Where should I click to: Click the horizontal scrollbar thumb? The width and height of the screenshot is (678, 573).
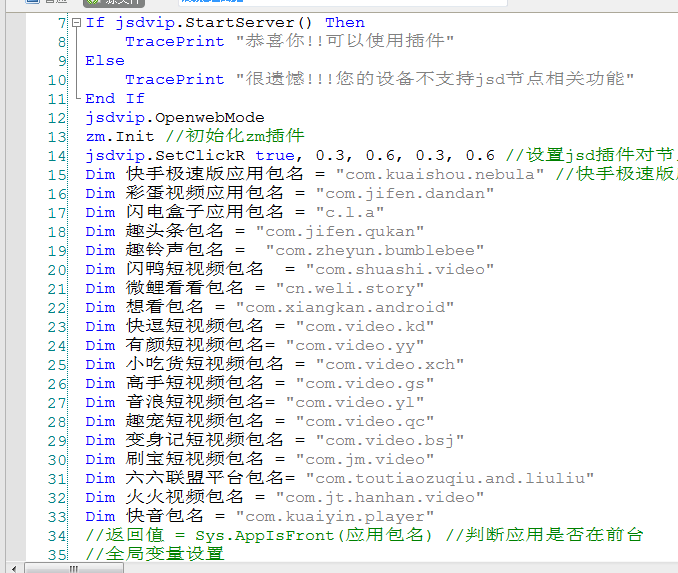click(74, 568)
